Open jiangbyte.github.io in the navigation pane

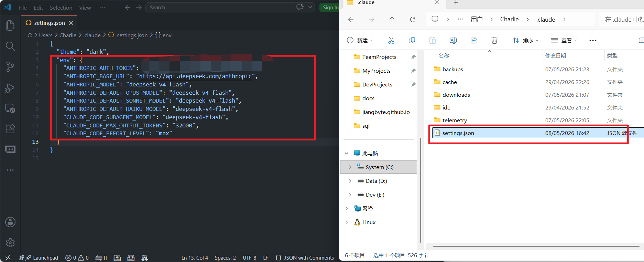(386, 112)
